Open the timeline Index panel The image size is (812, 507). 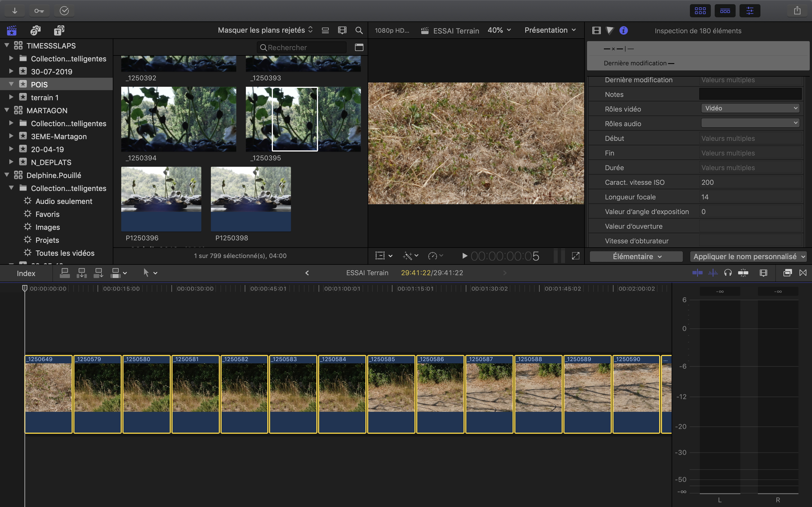coord(26,273)
